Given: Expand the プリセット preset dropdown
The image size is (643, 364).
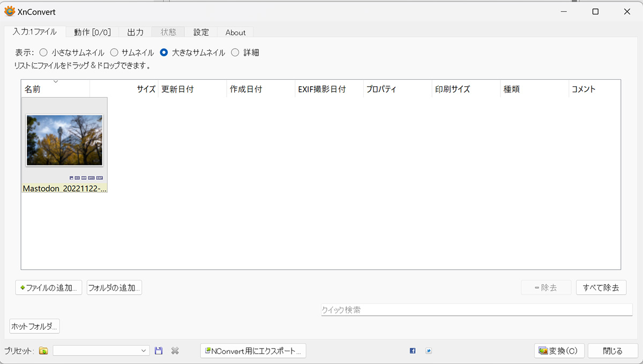Looking at the screenshot, I should click(144, 351).
